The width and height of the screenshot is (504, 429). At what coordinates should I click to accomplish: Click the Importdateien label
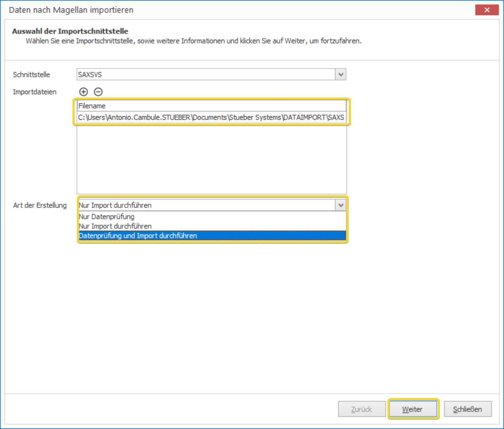click(x=35, y=92)
